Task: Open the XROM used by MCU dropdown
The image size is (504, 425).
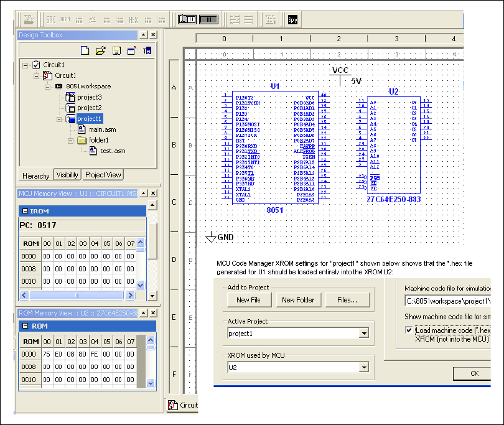Action: pos(363,368)
